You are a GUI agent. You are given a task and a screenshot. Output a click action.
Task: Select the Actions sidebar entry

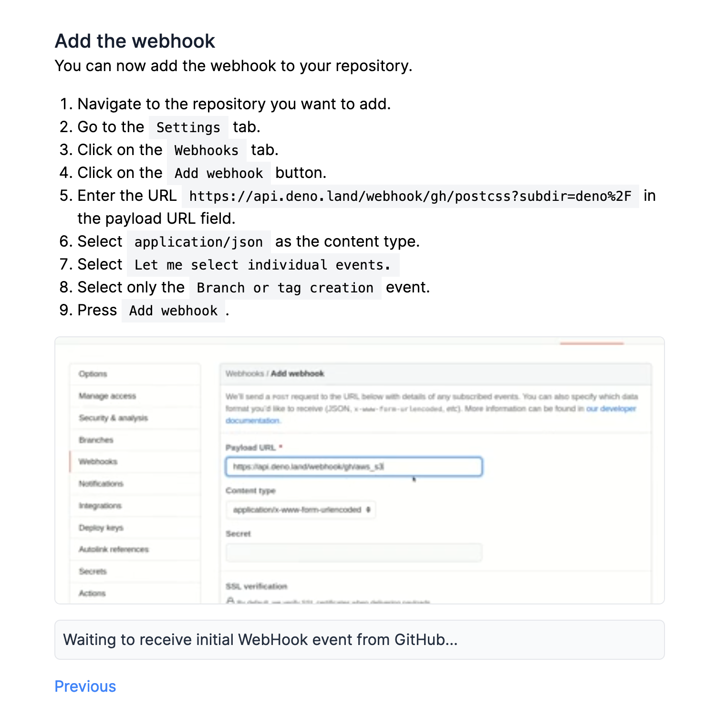click(x=93, y=593)
